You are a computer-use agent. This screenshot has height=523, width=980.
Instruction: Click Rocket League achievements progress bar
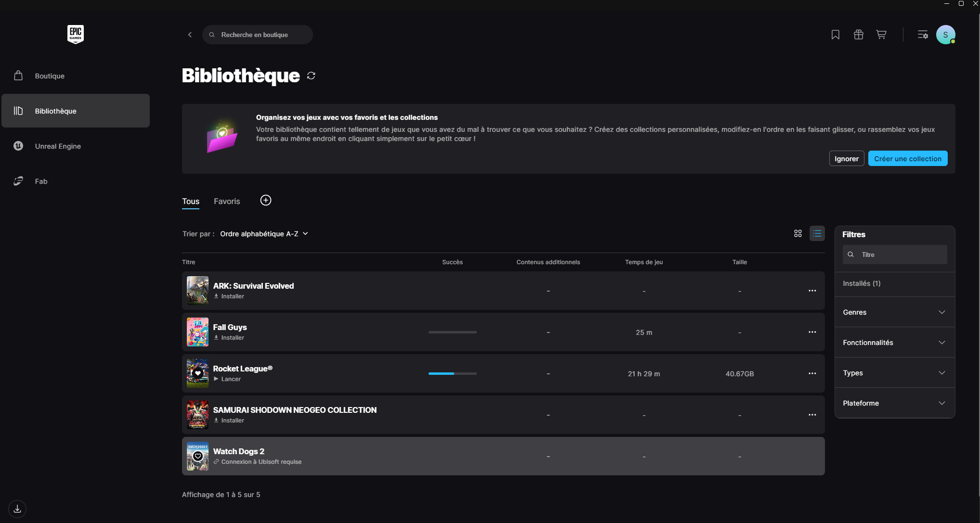point(453,373)
